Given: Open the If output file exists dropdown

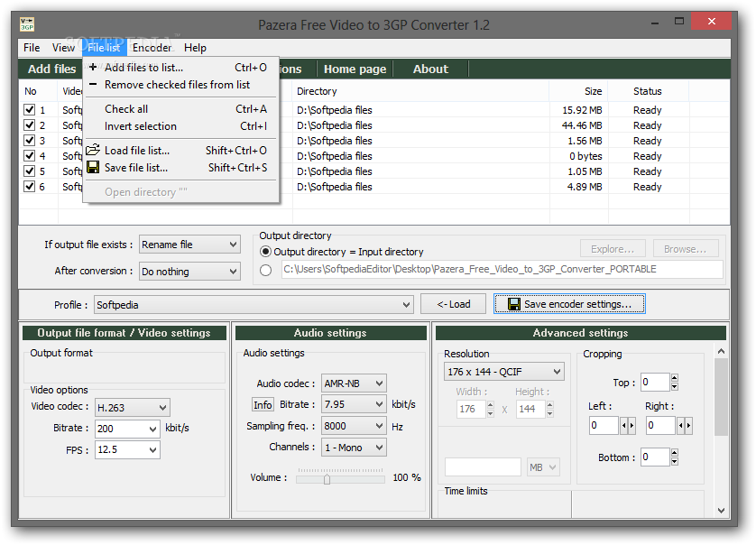Looking at the screenshot, I should pyautogui.click(x=189, y=245).
